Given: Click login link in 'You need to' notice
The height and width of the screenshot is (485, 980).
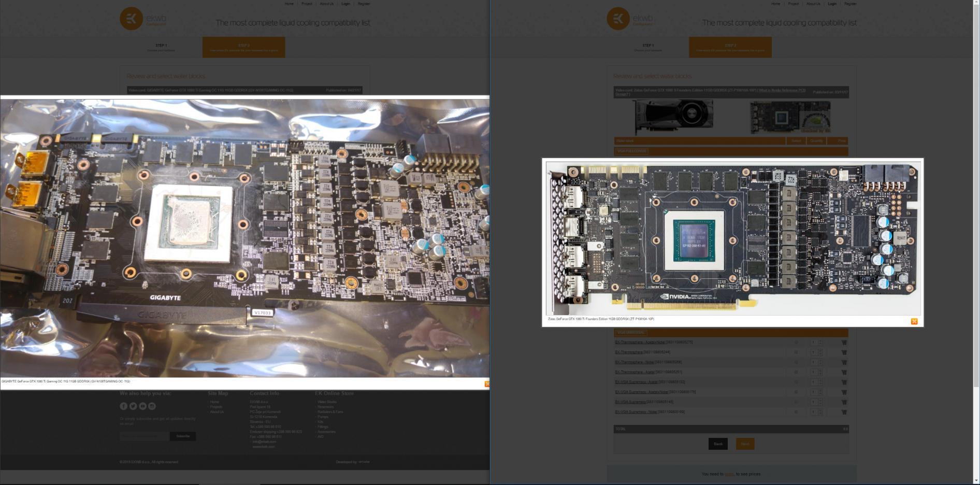Looking at the screenshot, I should 729,474.
